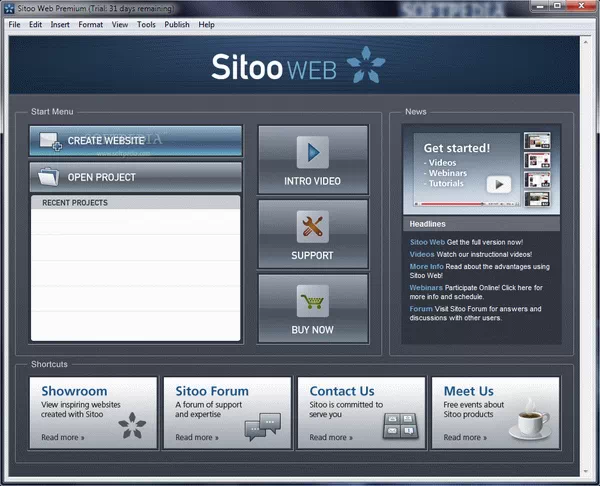This screenshot has width=600, height=486.
Task: Click the Sitoo Forum speech bubbles icon
Action: click(x=263, y=427)
